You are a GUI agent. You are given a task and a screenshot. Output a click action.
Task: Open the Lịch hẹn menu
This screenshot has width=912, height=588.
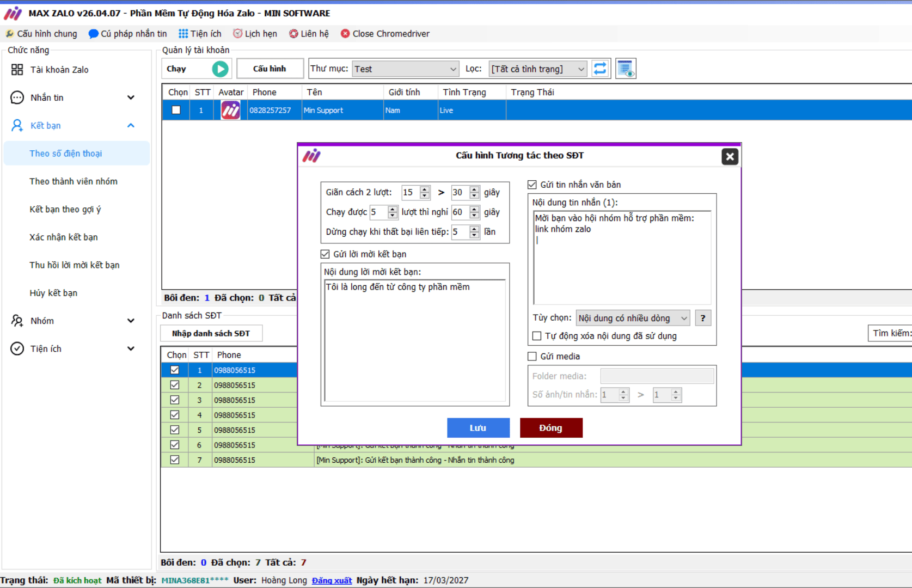click(x=255, y=34)
